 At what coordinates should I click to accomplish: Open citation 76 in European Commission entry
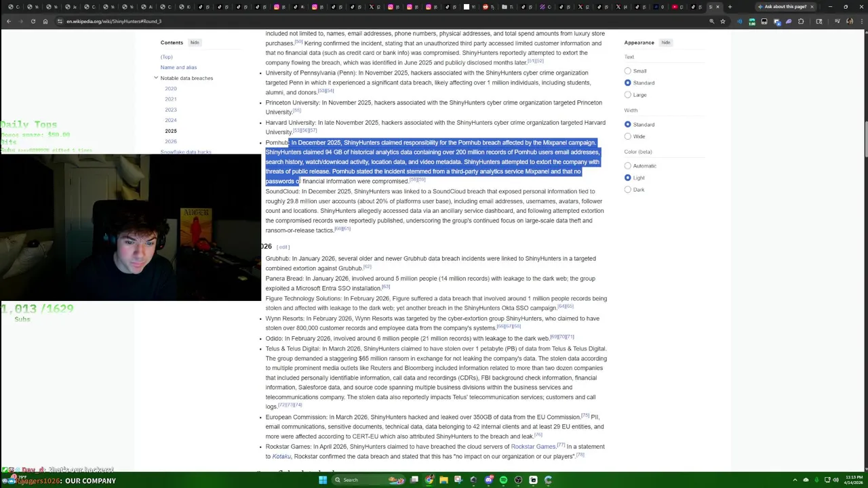(x=538, y=434)
